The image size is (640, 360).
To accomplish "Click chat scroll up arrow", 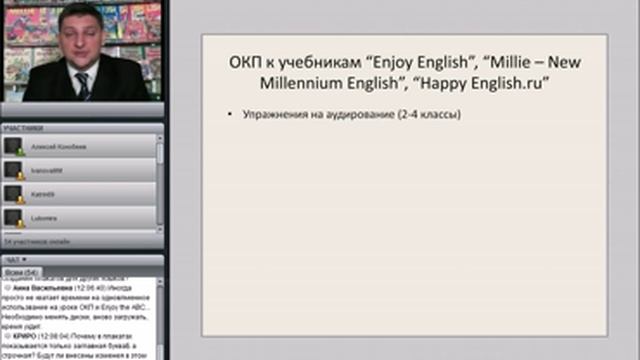I will [160, 282].
